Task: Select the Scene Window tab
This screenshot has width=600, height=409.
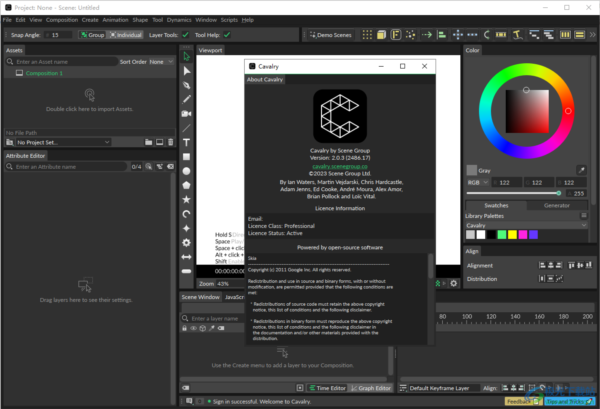Action: coord(201,297)
